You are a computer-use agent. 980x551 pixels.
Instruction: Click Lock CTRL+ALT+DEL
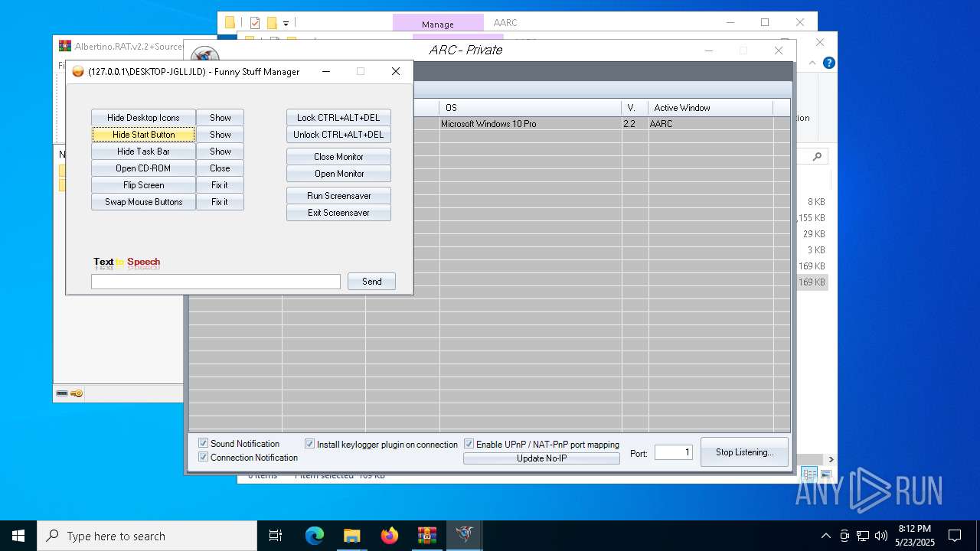[338, 118]
